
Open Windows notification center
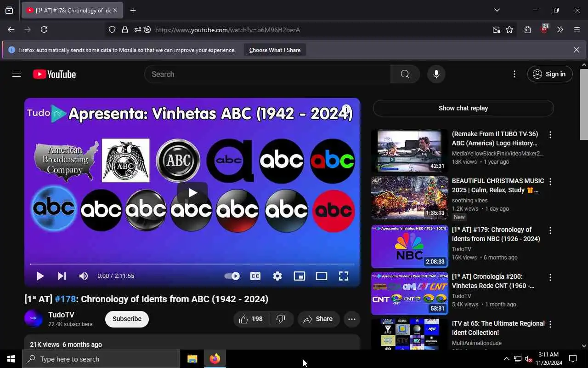point(573,359)
